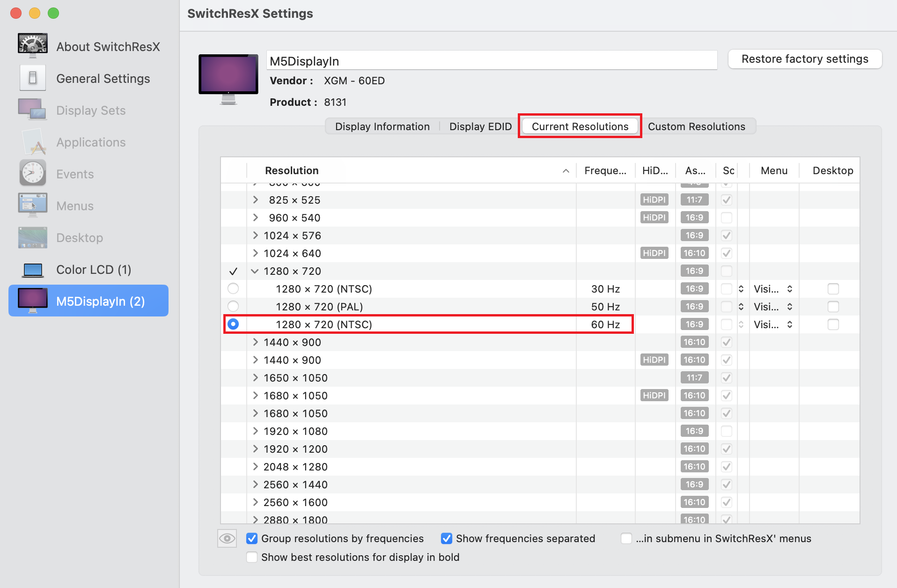Image resolution: width=897 pixels, height=588 pixels.
Task: Select the Events clock icon
Action: click(33, 173)
